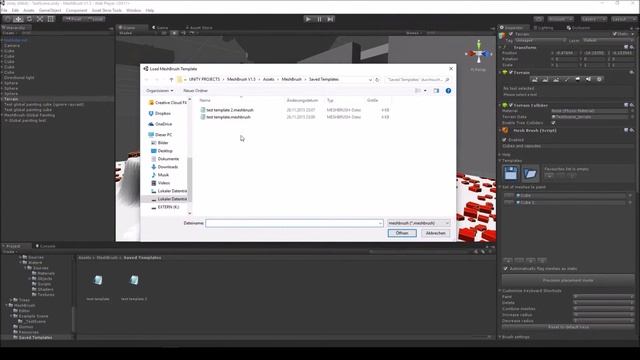
Task: Open the Window menu
Action: coord(133,10)
